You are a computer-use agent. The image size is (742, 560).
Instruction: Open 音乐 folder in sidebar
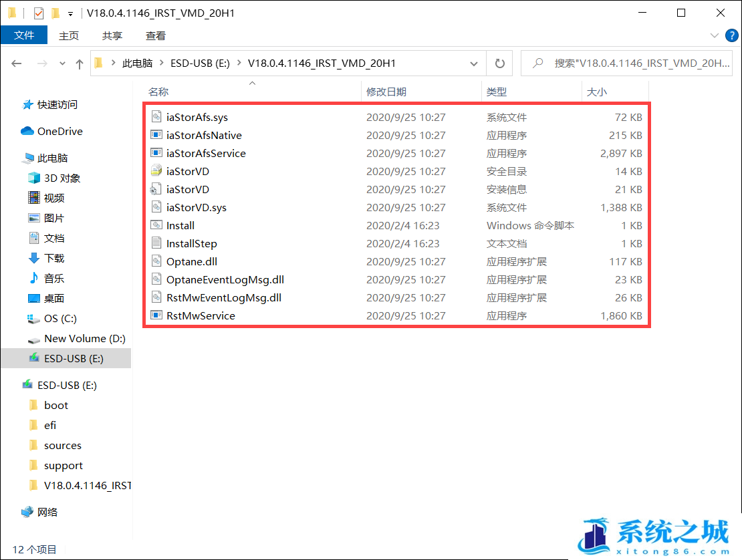pos(46,278)
